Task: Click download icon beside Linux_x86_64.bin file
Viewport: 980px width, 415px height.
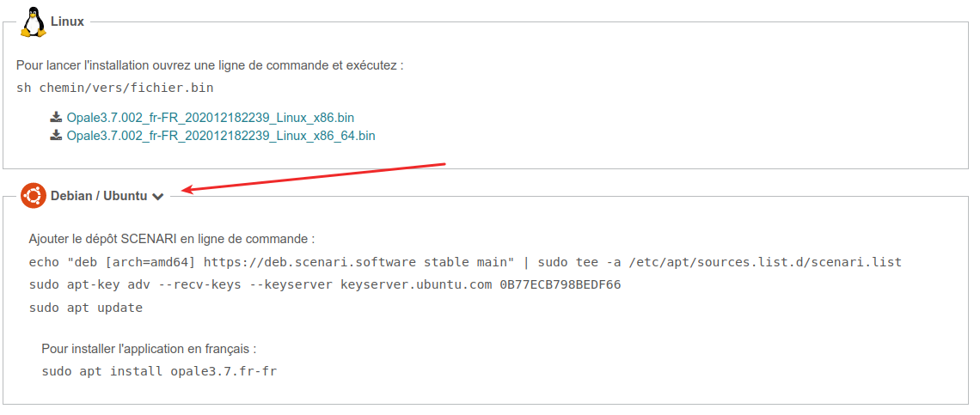Action: 56,135
